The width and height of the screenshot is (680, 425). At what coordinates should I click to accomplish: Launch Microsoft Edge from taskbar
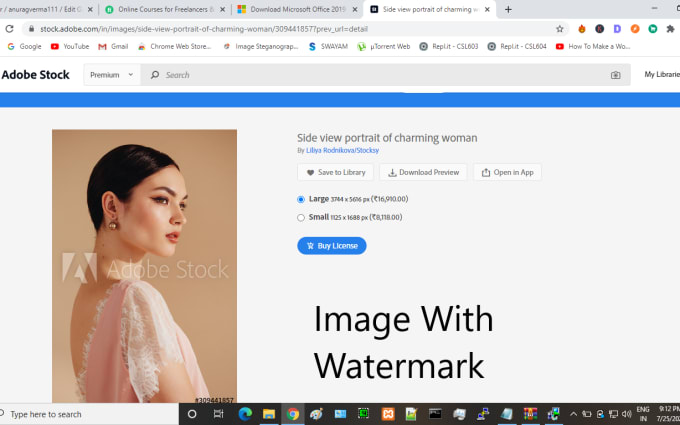(x=245, y=414)
